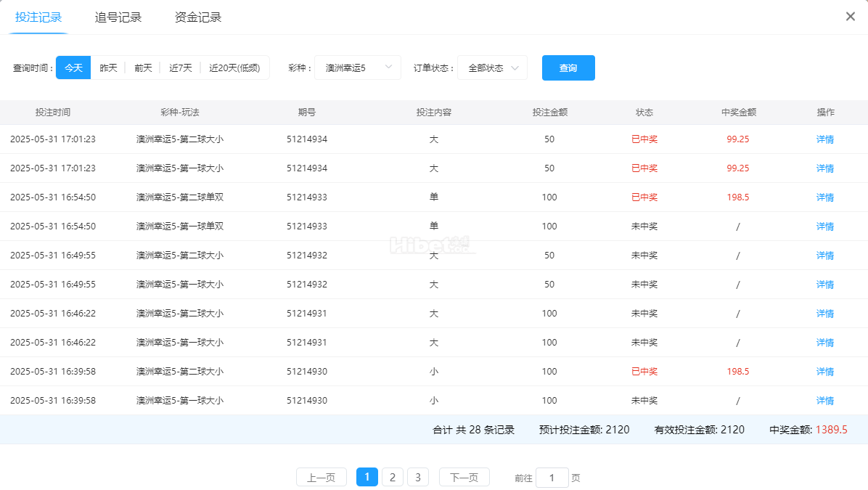Viewport: 868px width, 490px height.
Task: Open the 资金记录 tab
Action: pos(196,17)
